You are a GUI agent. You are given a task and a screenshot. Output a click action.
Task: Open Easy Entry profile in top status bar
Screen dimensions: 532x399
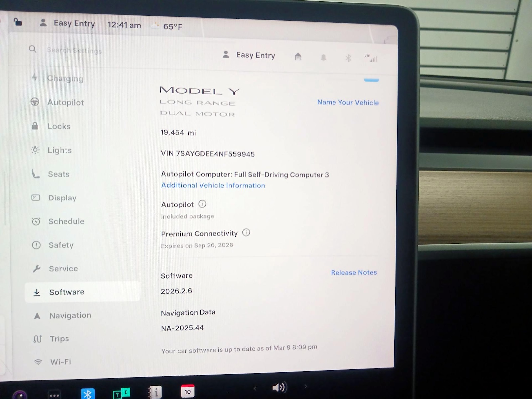[x=67, y=23]
